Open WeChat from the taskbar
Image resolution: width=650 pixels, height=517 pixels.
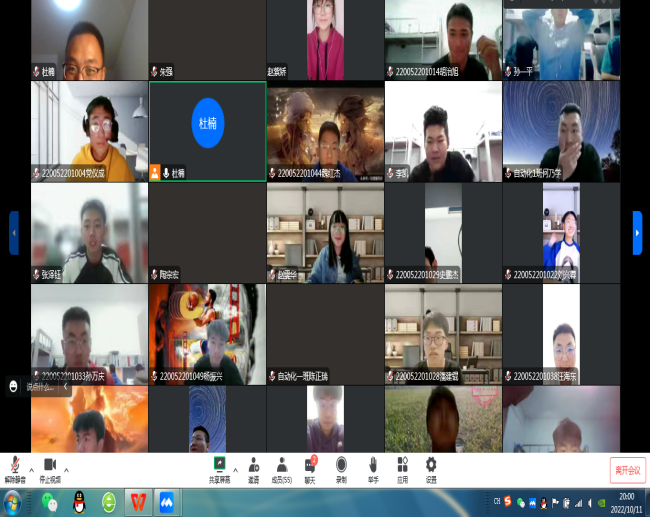[x=49, y=501]
